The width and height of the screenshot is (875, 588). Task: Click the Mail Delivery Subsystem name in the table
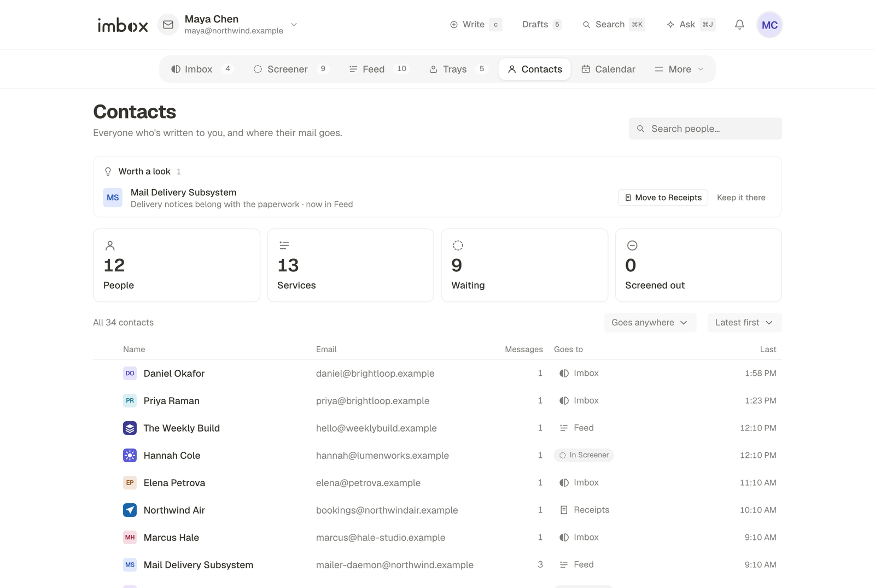click(x=199, y=565)
